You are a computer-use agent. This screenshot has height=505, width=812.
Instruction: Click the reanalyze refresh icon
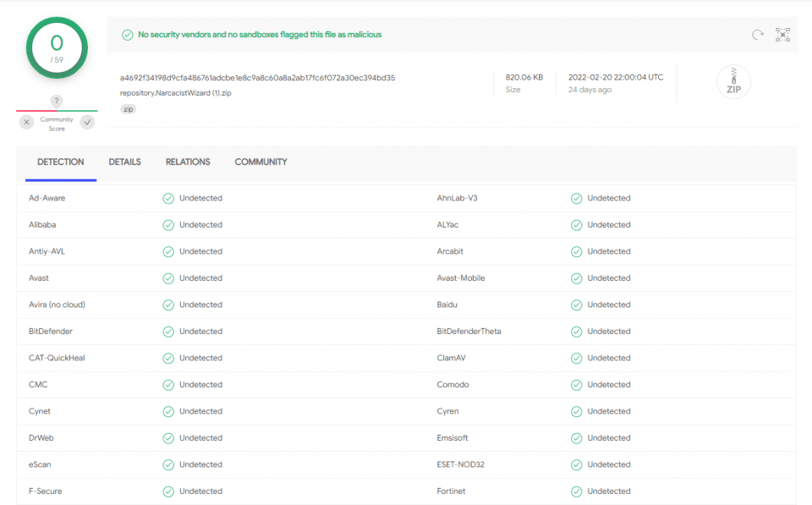[x=758, y=35]
